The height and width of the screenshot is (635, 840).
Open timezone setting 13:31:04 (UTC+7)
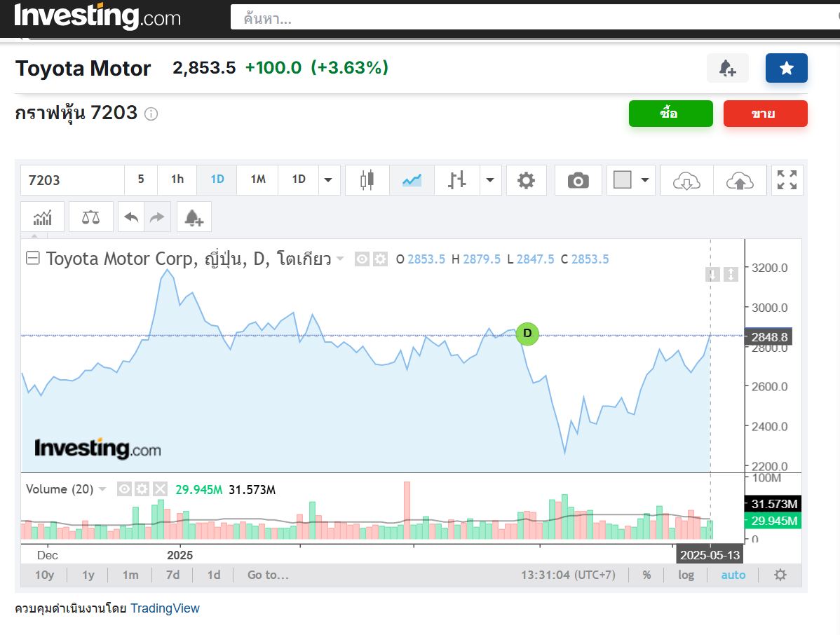[568, 575]
